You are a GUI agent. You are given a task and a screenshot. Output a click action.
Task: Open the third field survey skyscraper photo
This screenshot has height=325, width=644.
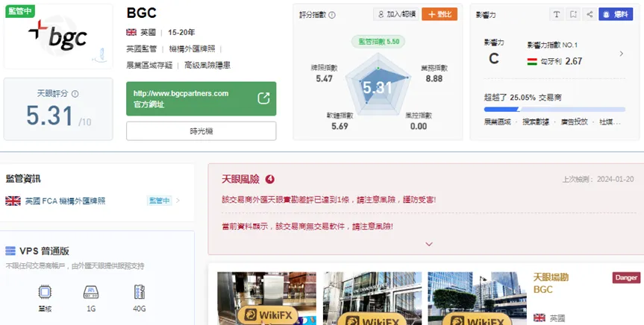pyautogui.click(x=478, y=298)
